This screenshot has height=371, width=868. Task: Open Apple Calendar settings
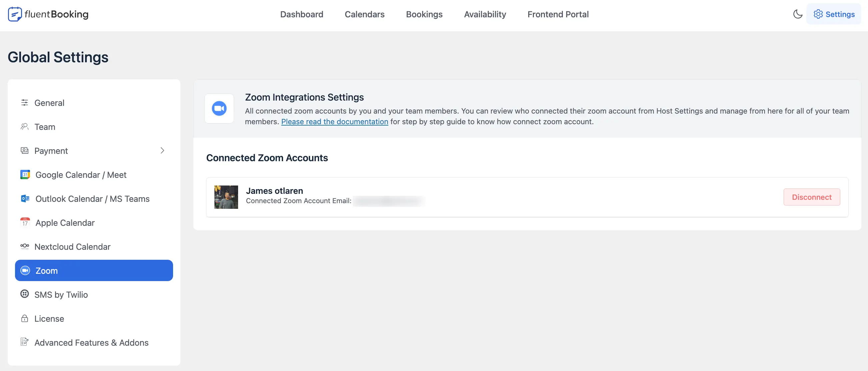pos(94,222)
